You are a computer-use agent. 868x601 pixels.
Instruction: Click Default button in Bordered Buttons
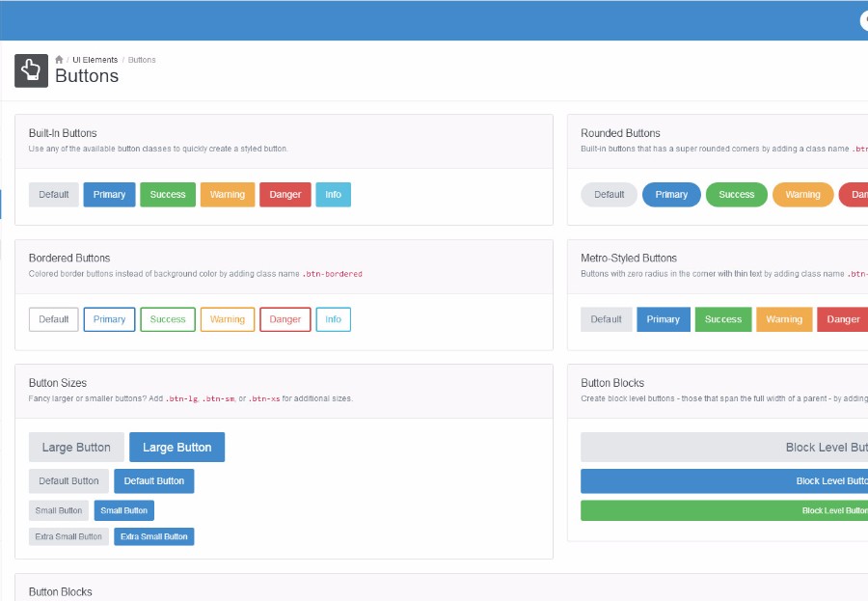(x=54, y=319)
